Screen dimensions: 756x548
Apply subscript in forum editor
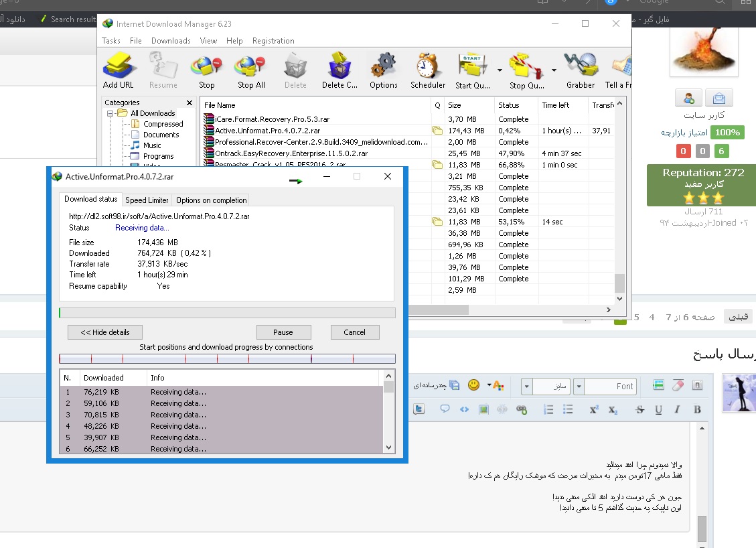(x=613, y=409)
